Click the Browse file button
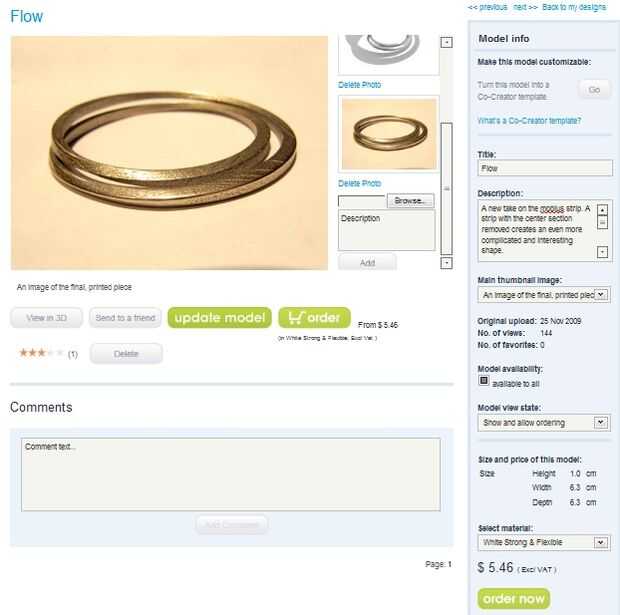 coord(410,201)
